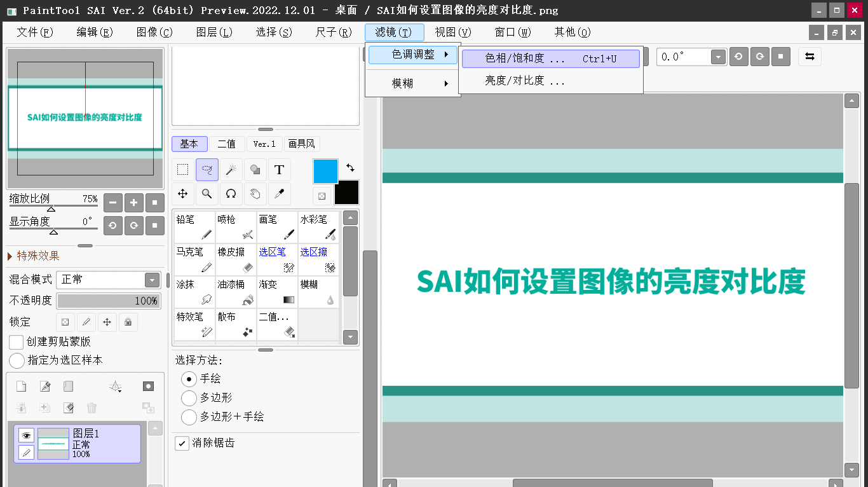The width and height of the screenshot is (868, 487).
Task: Open the 文件 File menu
Action: pos(35,32)
